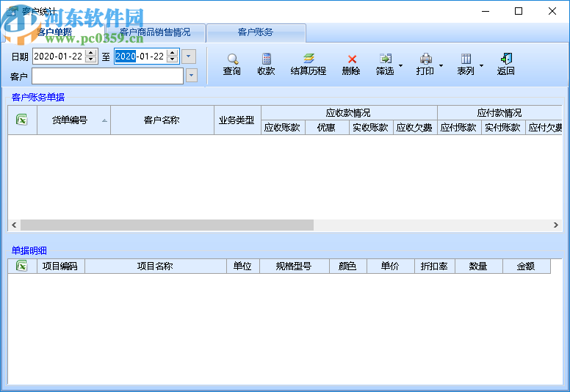Click the 折扣率 column header
This screenshot has height=392, width=570.
434,266
